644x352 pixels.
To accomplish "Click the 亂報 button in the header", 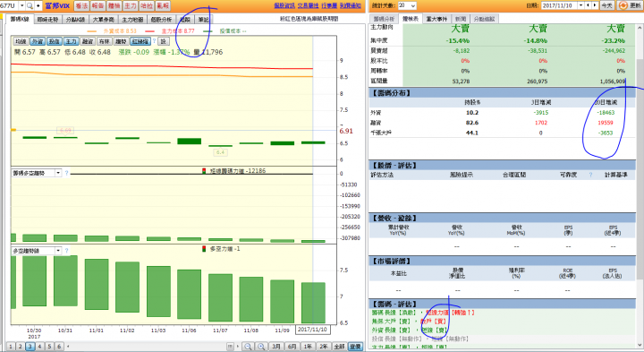I will (163, 5).
